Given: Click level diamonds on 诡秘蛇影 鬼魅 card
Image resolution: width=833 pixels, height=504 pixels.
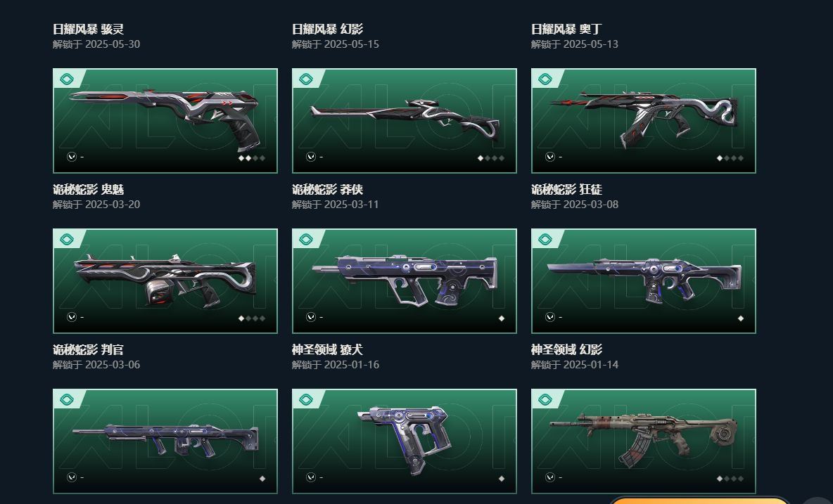Looking at the screenshot, I should (252, 157).
